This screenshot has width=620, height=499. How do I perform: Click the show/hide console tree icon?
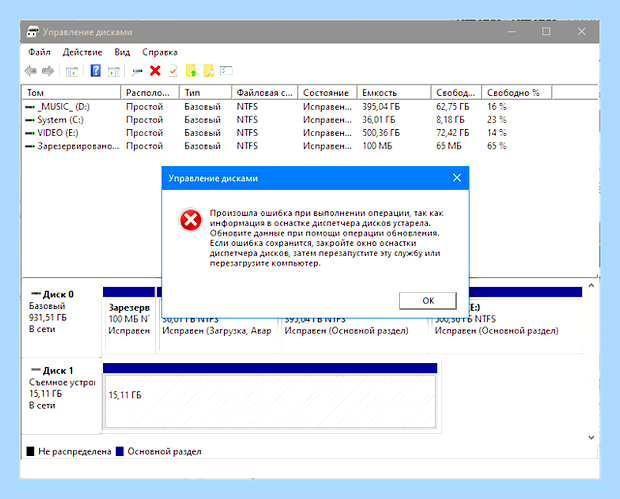click(x=72, y=72)
